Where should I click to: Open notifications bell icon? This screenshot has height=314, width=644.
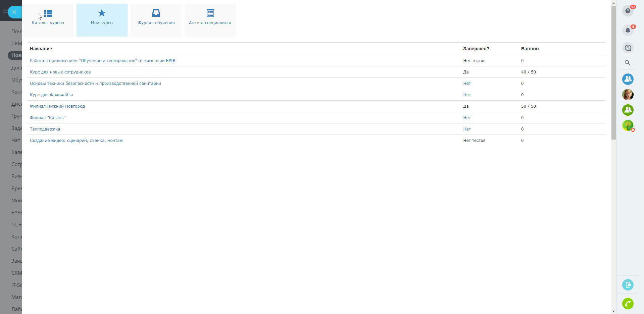click(628, 30)
